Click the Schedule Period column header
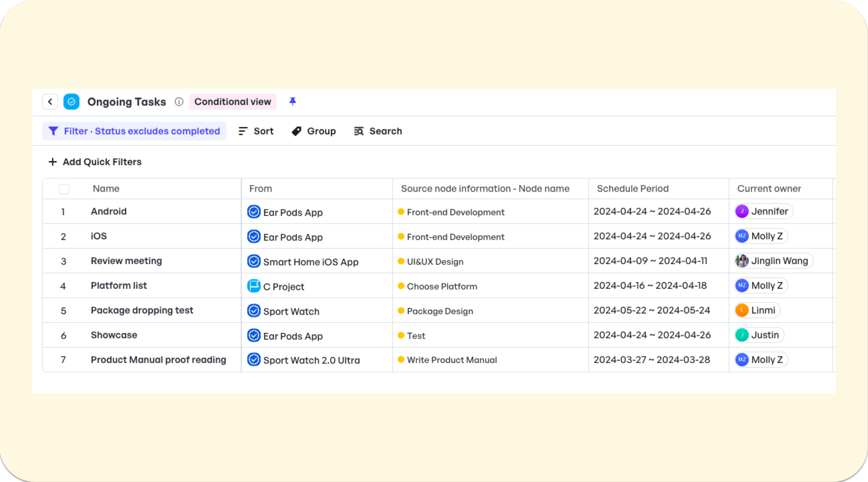868x482 pixels. (x=633, y=189)
